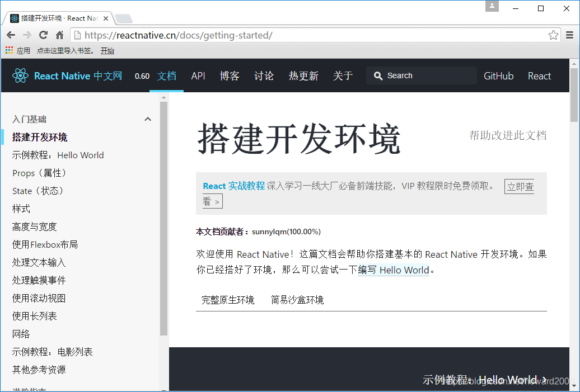Click the 开始 bookmarks import link
Image resolution: width=580 pixels, height=392 pixels.
[107, 51]
